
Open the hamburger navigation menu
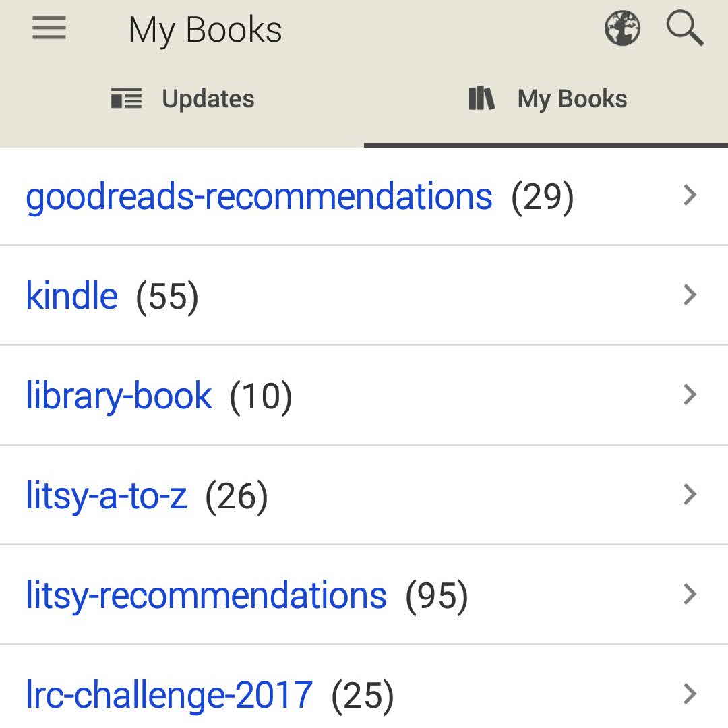coord(49,30)
